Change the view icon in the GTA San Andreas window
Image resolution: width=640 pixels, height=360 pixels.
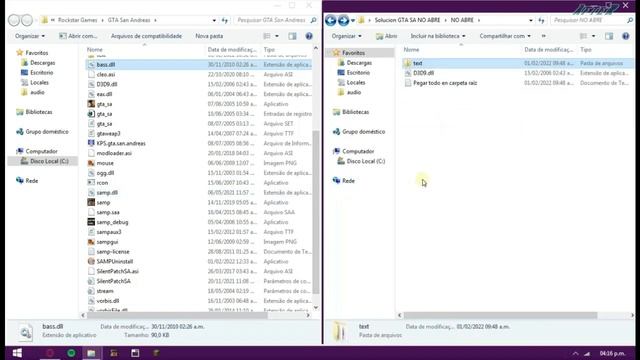[267, 36]
